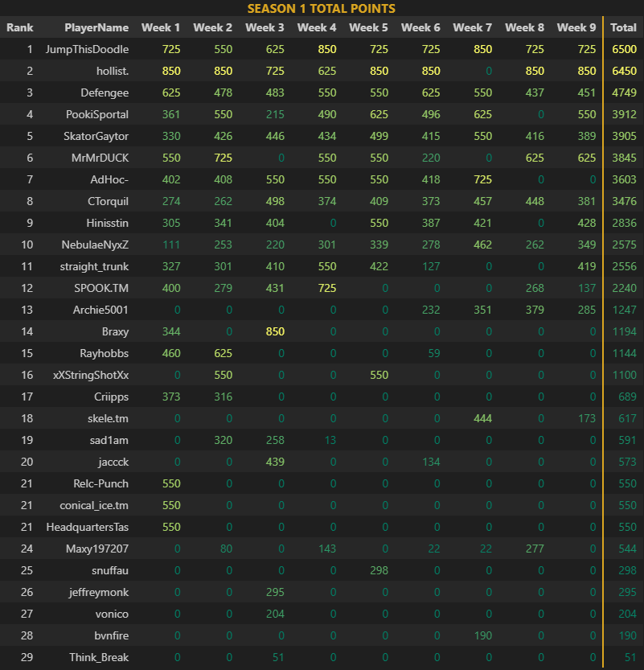
Task: Select player name Hinisstin
Action: (x=108, y=223)
